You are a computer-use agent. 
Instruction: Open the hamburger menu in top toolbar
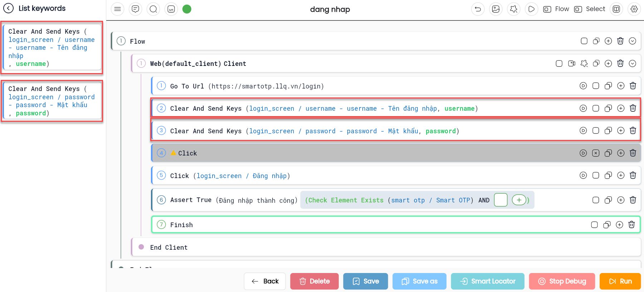tap(117, 9)
